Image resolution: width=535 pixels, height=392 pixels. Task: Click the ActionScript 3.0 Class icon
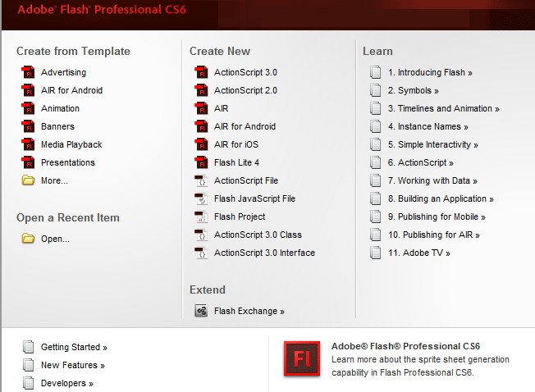tap(201, 235)
